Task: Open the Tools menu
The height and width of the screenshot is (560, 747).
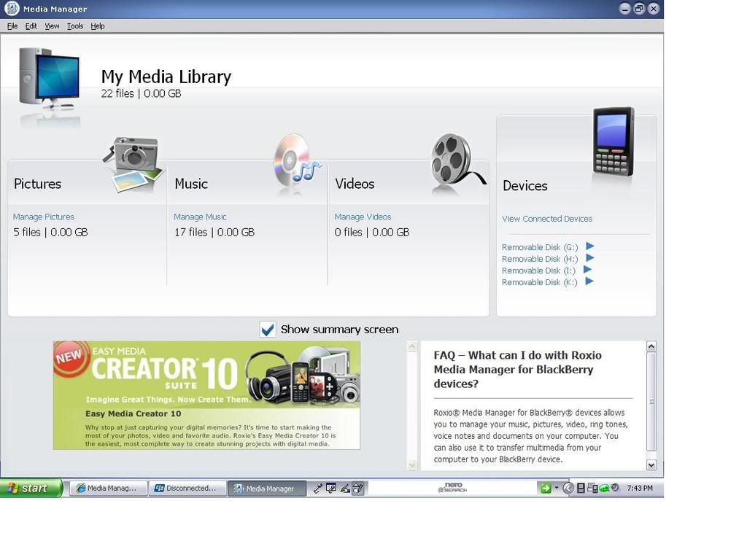Action: (75, 26)
